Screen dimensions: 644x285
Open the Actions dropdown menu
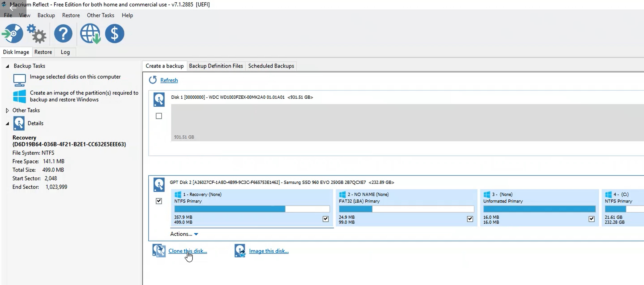(x=184, y=234)
